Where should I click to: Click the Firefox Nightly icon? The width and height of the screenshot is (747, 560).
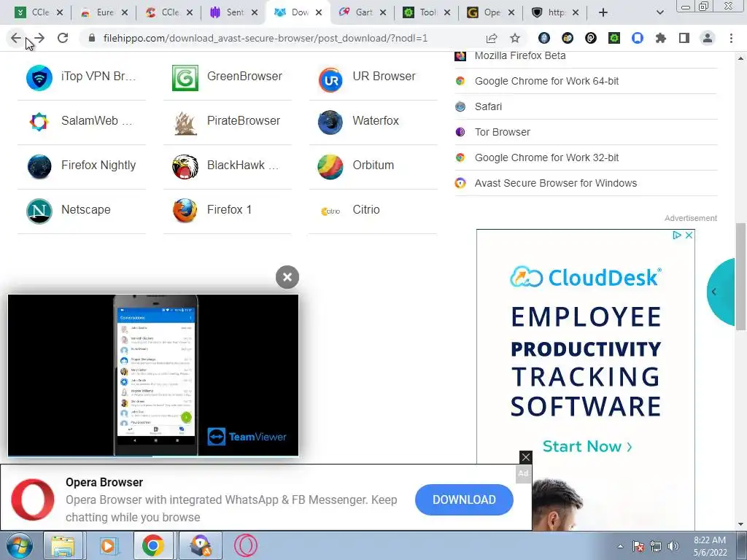[39, 167]
